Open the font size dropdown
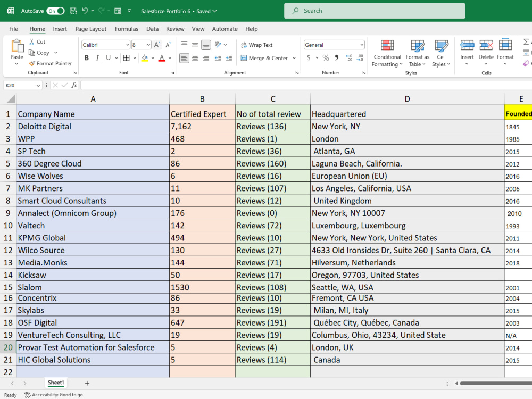The image size is (532, 399). pos(148,45)
